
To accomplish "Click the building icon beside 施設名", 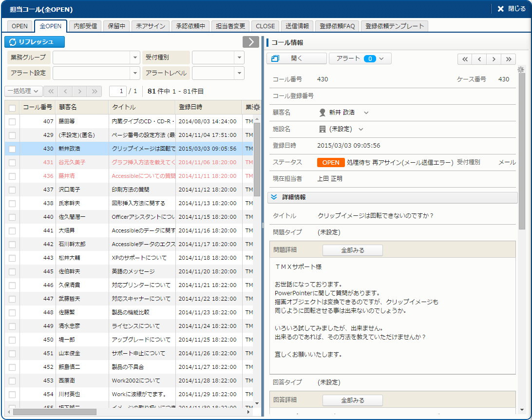I will pos(322,129).
